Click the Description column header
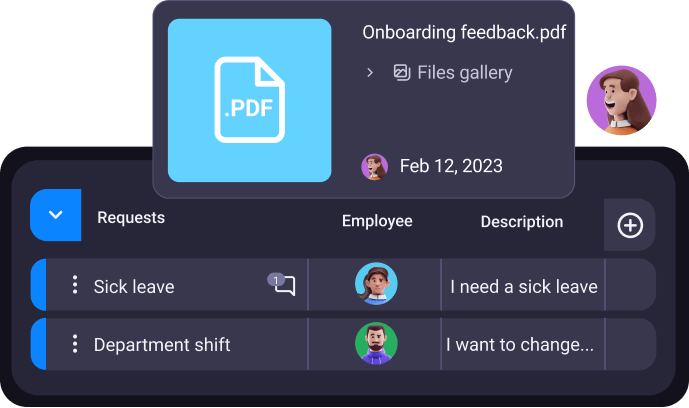 click(x=522, y=222)
